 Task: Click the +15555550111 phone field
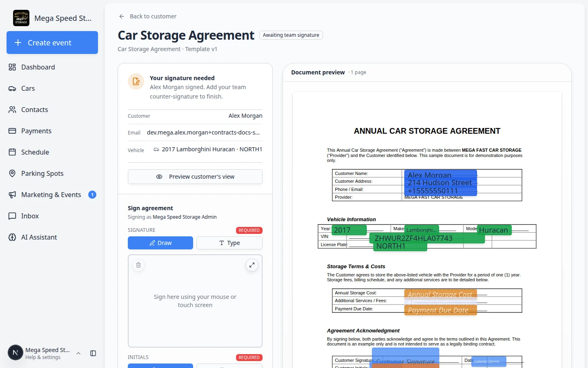click(x=440, y=191)
